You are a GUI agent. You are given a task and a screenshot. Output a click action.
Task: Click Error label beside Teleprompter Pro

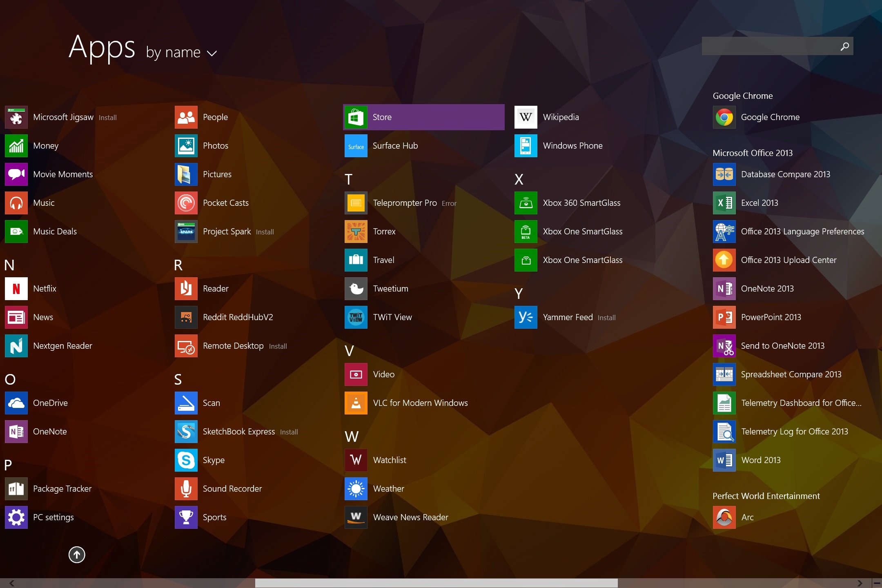click(449, 203)
